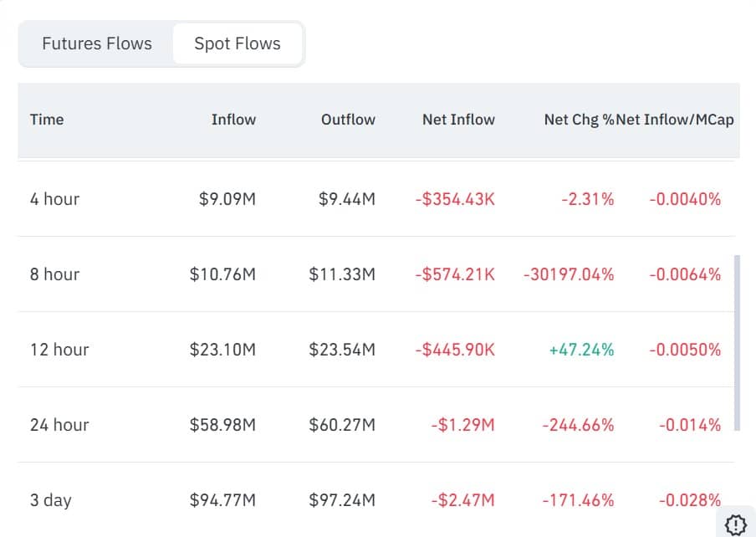Select the 24 hour row label

click(x=59, y=425)
